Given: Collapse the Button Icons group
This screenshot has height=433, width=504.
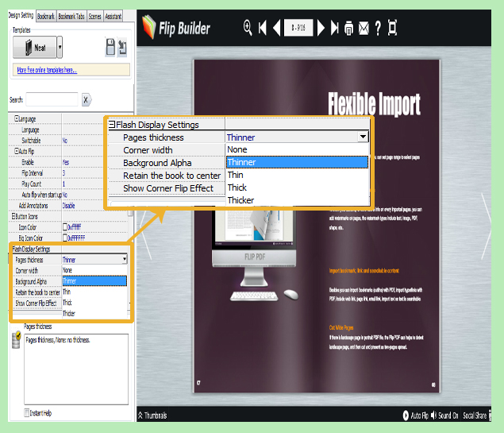Looking at the screenshot, I should point(13,216).
